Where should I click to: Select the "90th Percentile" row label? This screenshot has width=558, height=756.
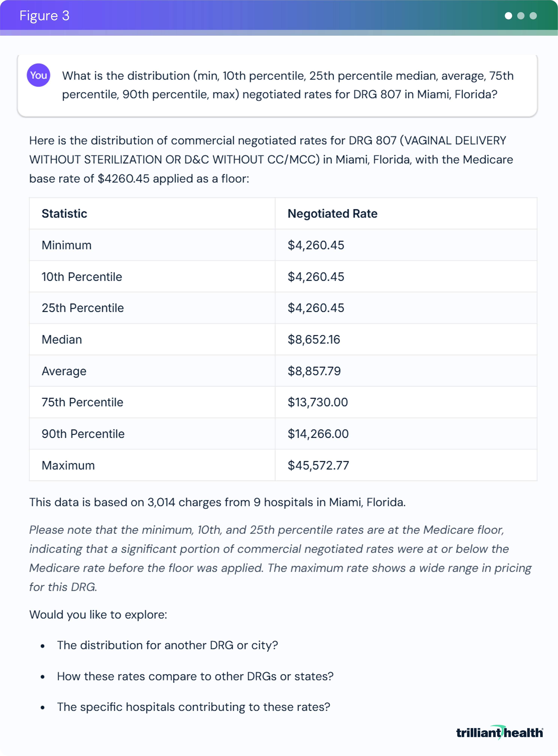pyautogui.click(x=83, y=434)
